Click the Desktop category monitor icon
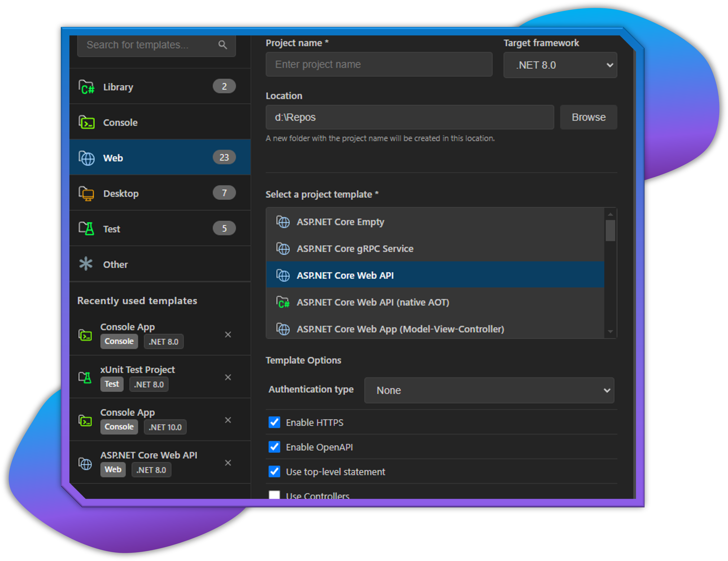The image size is (728, 561). [87, 194]
